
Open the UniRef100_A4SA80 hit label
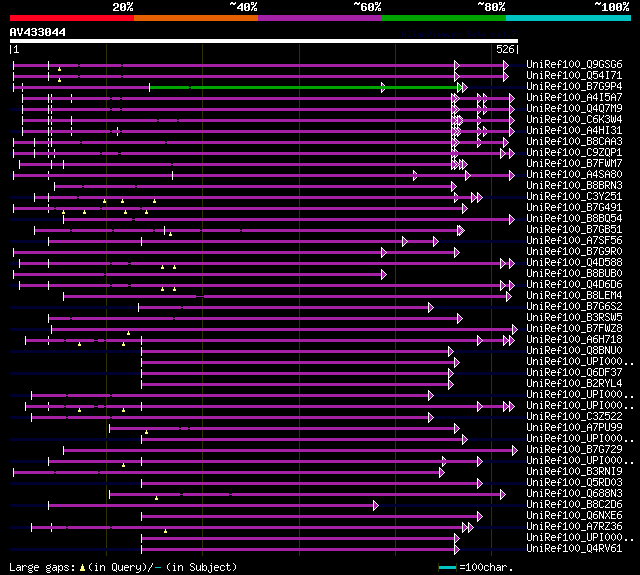(574, 175)
